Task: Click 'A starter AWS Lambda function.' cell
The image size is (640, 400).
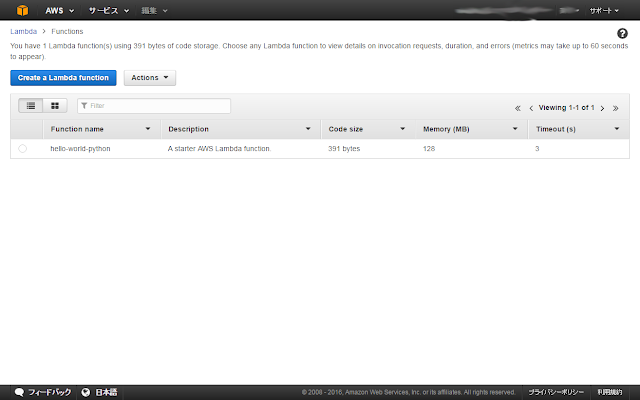Action: coord(219,149)
